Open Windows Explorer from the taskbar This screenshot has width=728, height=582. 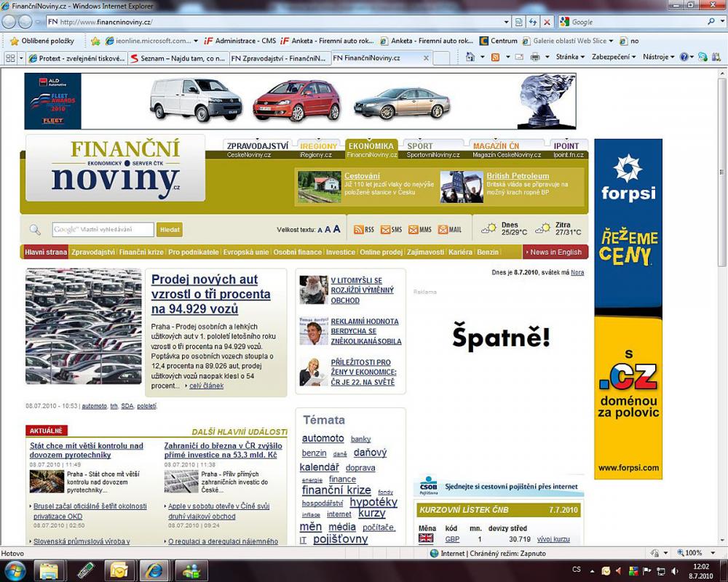[49, 571]
